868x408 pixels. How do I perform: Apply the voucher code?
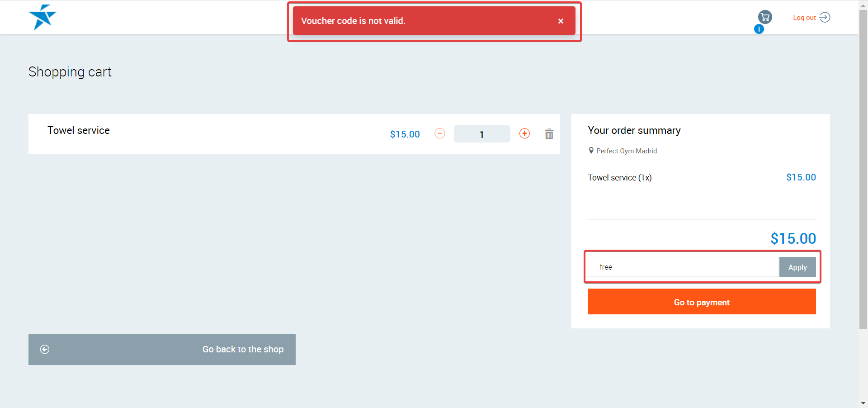point(797,267)
